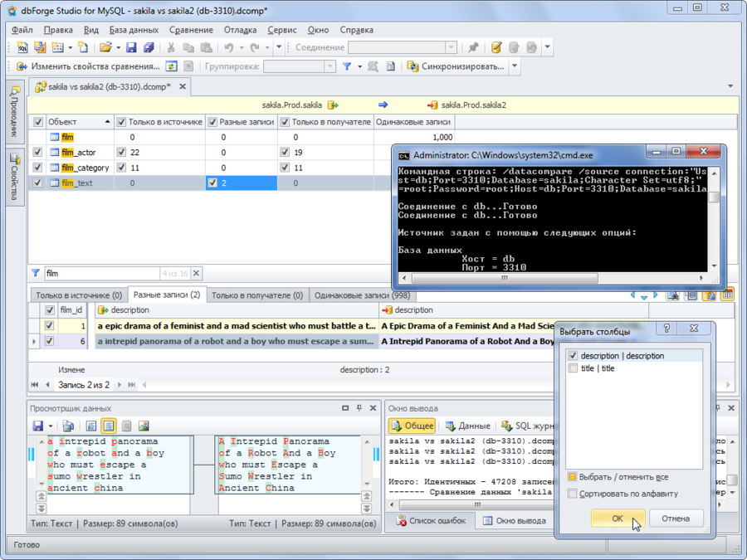Open the document tabs list arrow at the far right
Screen dimensions: 747x560
pos(730,86)
